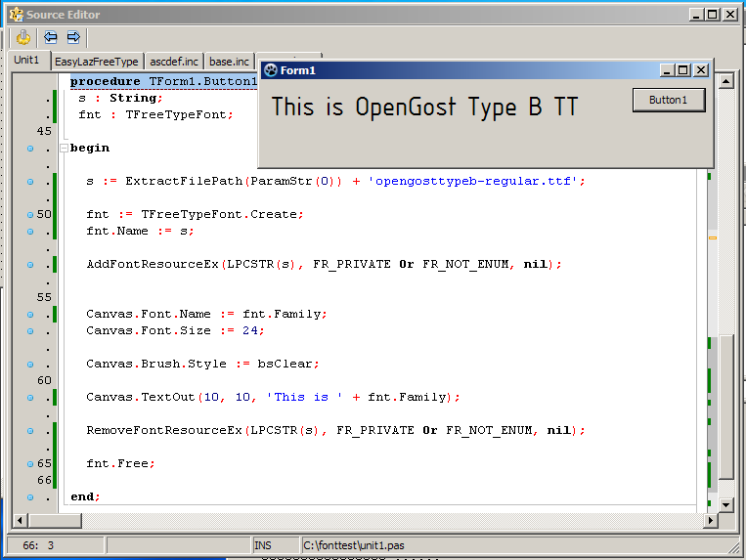Click the paw icon in Form1 title bar
This screenshot has height=560, width=746.
click(270, 70)
